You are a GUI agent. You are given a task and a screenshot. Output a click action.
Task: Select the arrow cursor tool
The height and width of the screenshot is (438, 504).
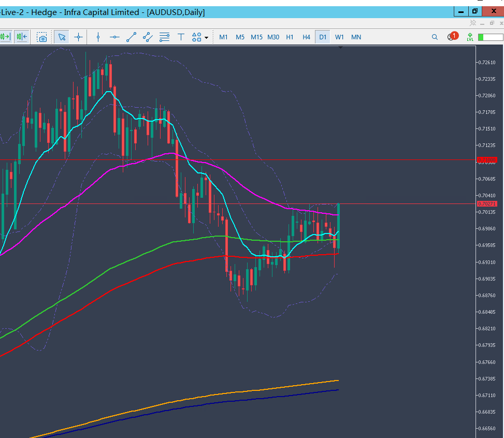pyautogui.click(x=62, y=37)
